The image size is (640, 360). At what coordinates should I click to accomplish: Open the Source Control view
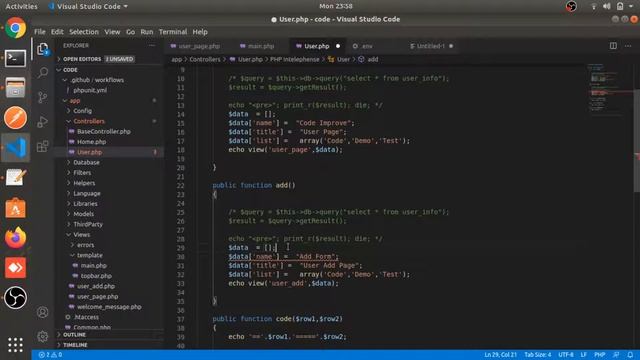click(43, 97)
